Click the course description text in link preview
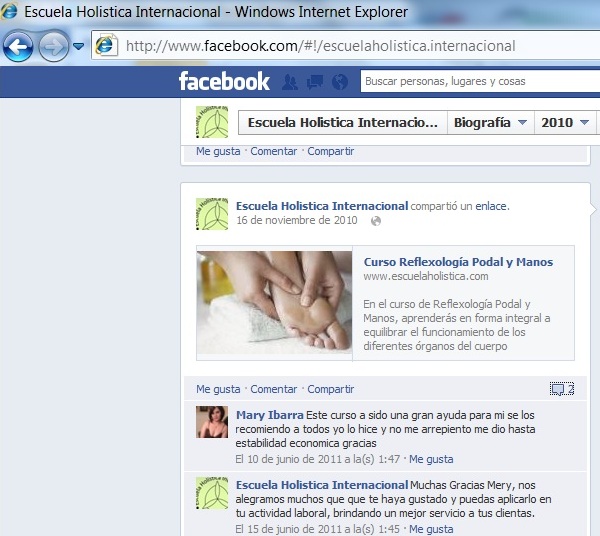600x536 pixels. pos(457,325)
